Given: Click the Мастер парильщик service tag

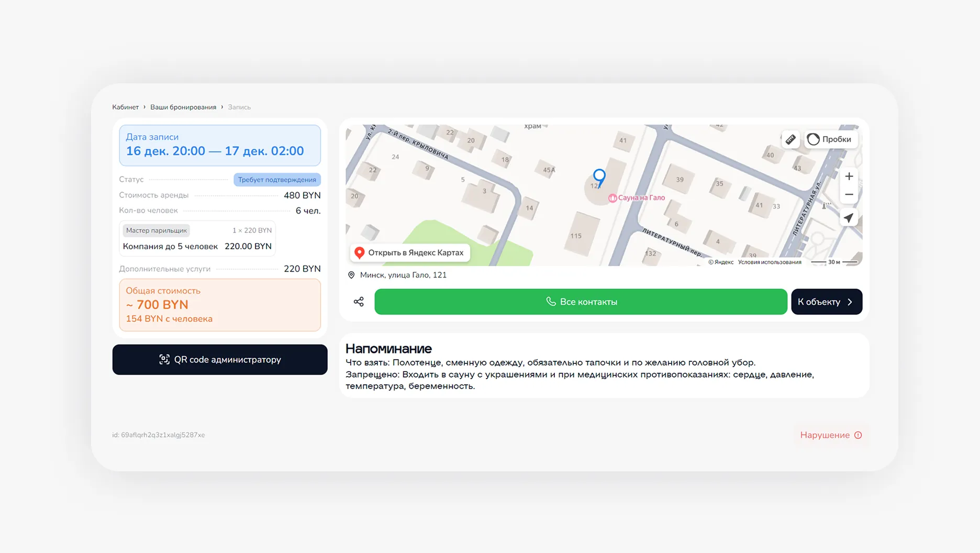Looking at the screenshot, I should coord(156,230).
